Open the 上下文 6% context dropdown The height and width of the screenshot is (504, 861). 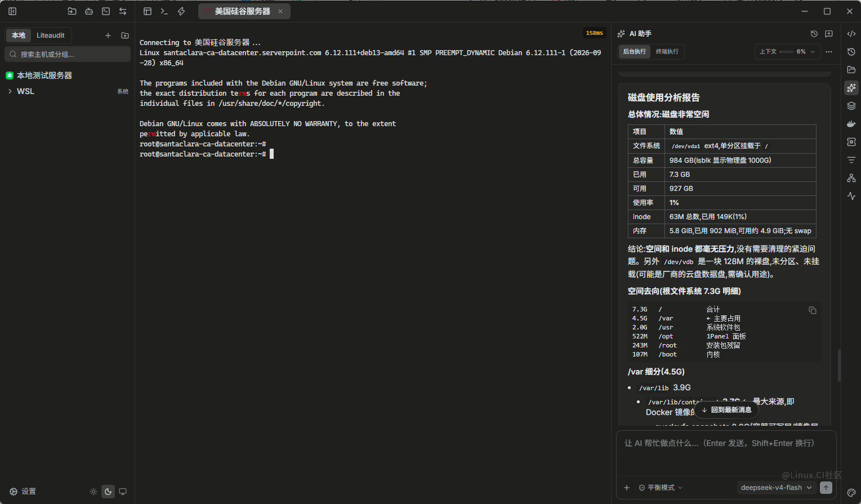[x=787, y=52]
